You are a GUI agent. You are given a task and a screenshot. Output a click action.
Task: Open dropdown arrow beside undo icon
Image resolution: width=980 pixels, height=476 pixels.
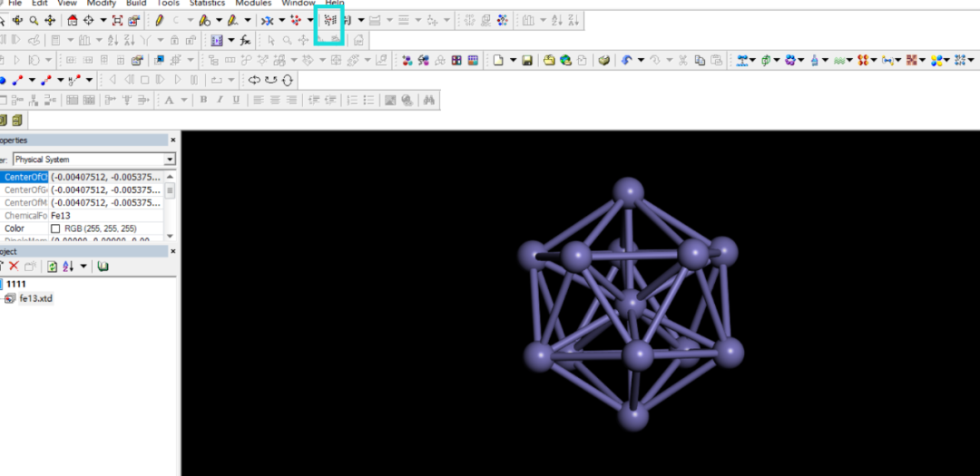(641, 61)
